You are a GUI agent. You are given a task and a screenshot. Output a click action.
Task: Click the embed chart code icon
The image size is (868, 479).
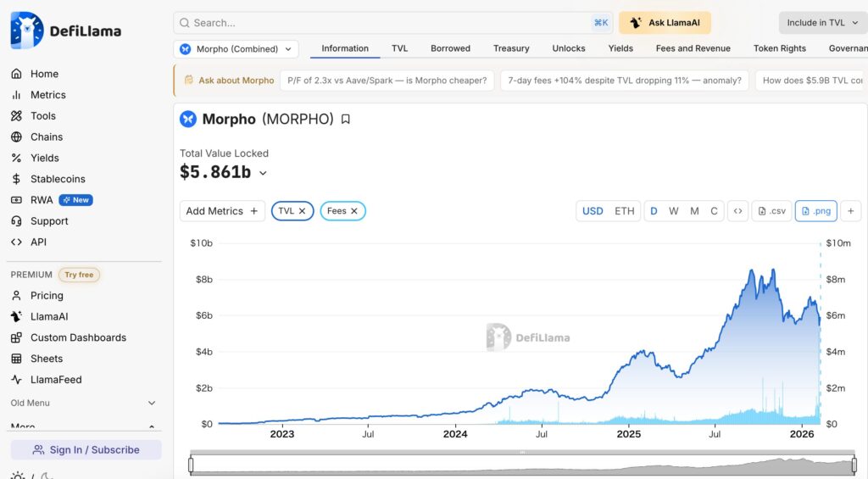click(x=737, y=211)
